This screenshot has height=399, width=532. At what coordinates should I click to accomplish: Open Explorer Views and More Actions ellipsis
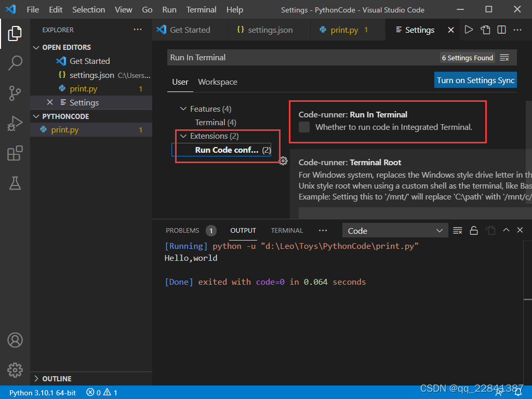click(138, 30)
